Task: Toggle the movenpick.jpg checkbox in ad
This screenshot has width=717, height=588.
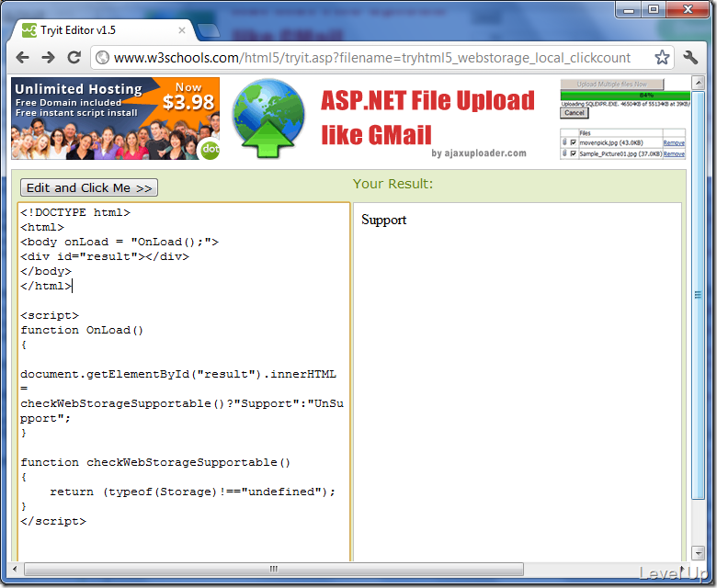Action: (x=573, y=142)
